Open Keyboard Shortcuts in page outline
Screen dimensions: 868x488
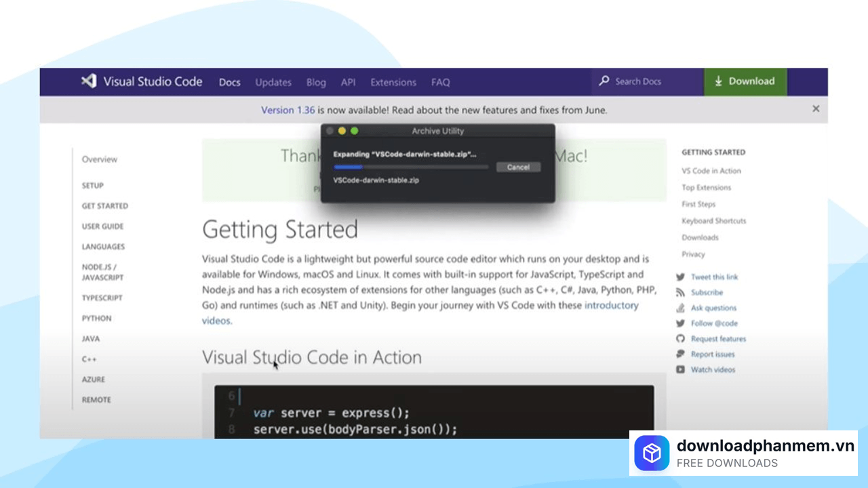click(x=714, y=221)
